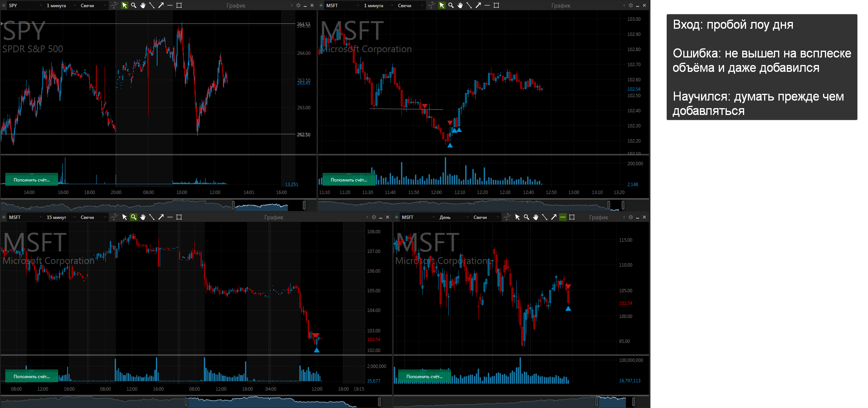Toggle link indicator dot of MSFT 15 минут chart
The height and width of the screenshot is (408, 868).
click(x=4, y=217)
